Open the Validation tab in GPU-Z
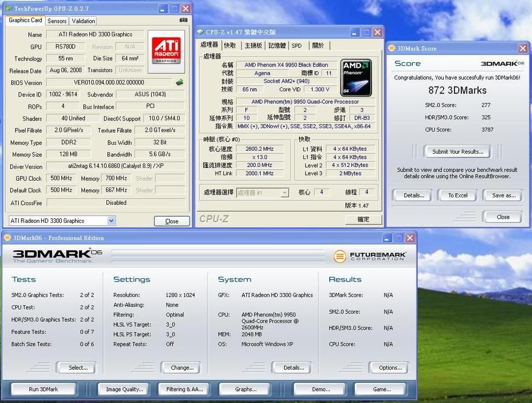532x403 pixels. [x=84, y=21]
